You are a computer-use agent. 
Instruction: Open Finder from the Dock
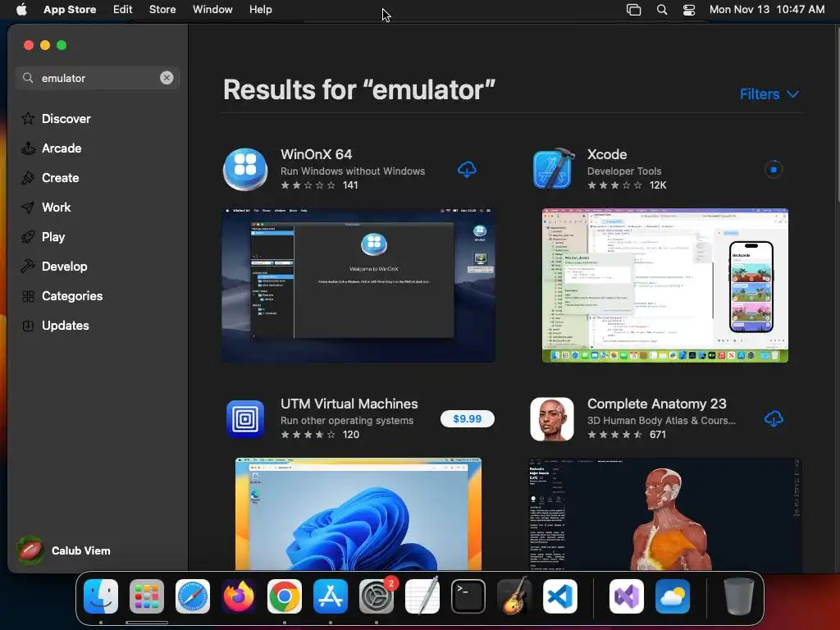point(101,596)
